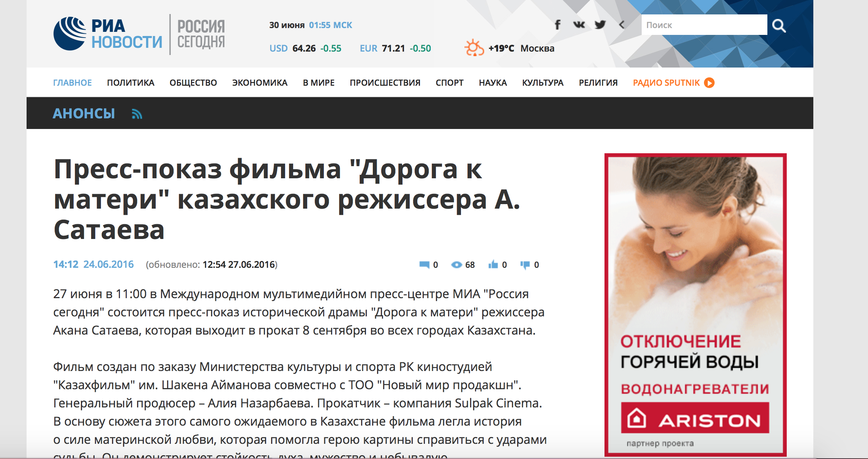This screenshot has width=868, height=459.
Task: Open the Twitter bird icon
Action: [x=600, y=25]
